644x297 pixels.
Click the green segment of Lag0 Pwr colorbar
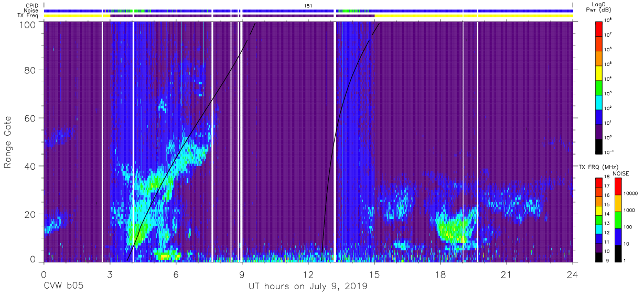[598, 87]
